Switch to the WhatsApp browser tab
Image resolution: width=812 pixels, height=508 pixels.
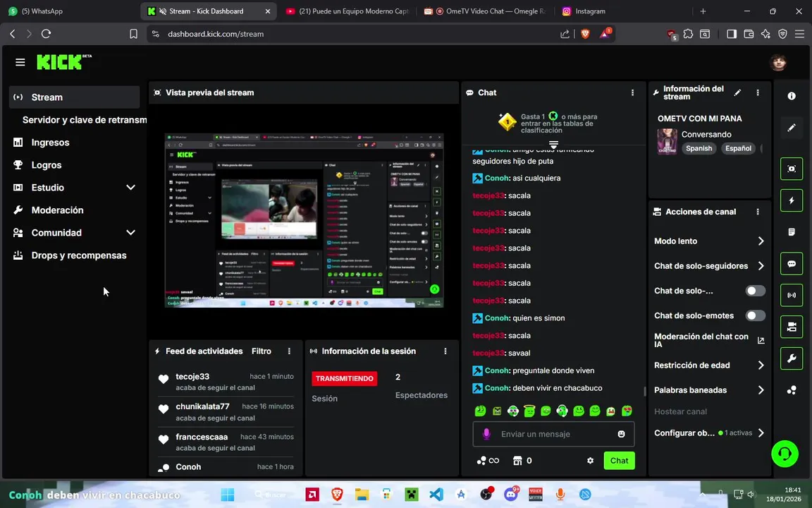pyautogui.click(x=70, y=11)
